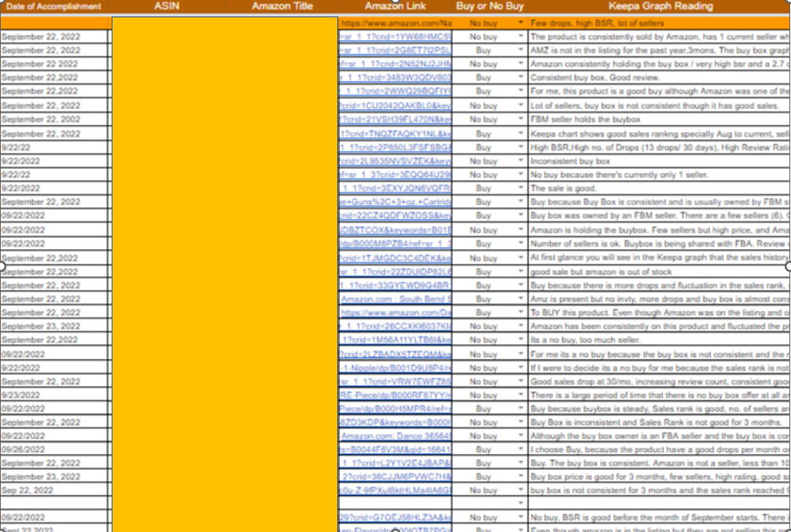Expand dropdown for 'Its a no buy, too much seller' row
The width and height of the screenshot is (791, 532).
tap(521, 340)
